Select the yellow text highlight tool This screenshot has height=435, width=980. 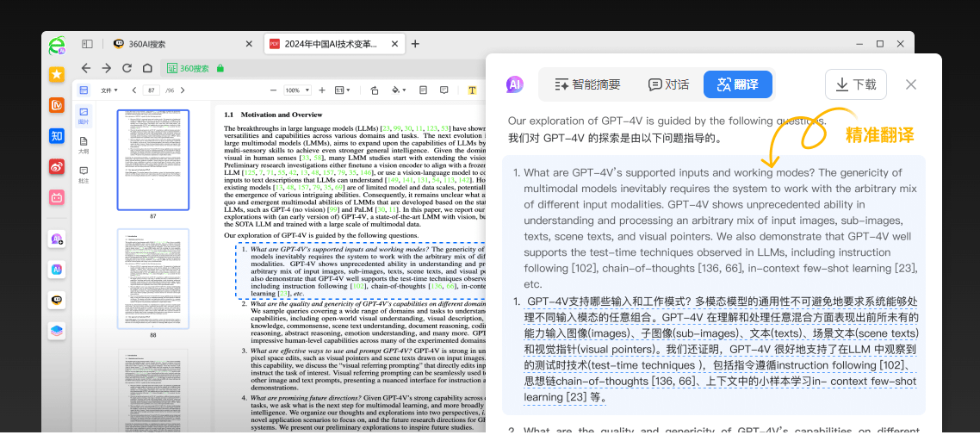[x=472, y=90]
